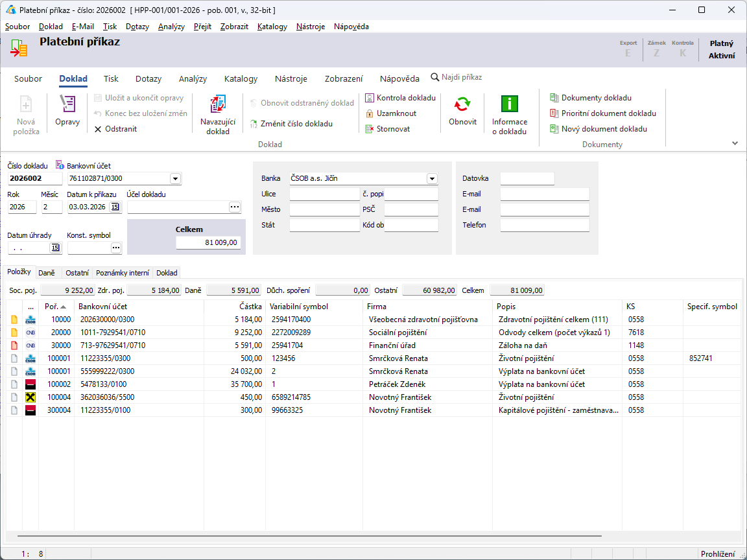Expand Bankovní účet dropdown 761102871/0300

175,179
